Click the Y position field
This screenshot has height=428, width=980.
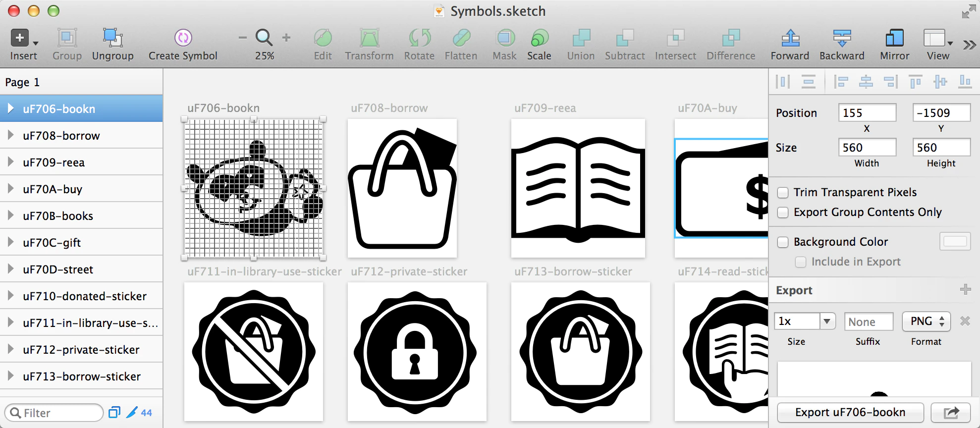(x=941, y=112)
